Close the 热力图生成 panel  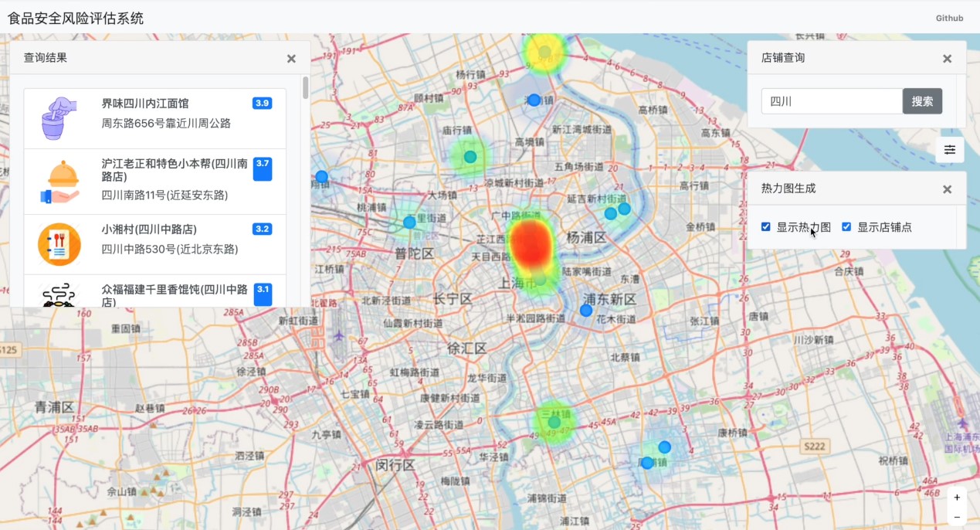947,189
